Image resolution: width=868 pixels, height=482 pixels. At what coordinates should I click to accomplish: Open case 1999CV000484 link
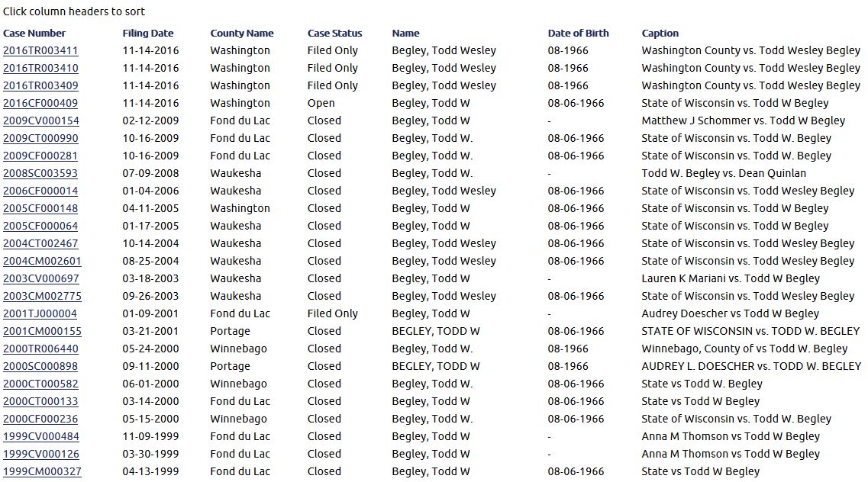click(x=40, y=436)
